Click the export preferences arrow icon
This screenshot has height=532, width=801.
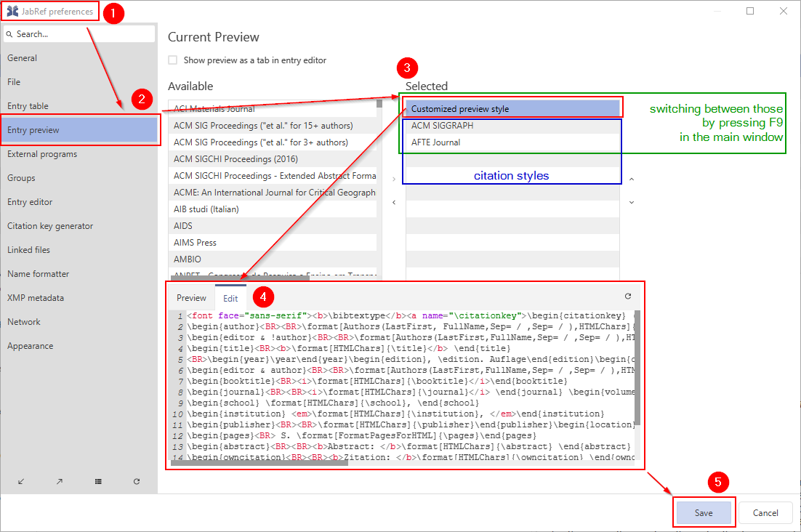(60, 481)
